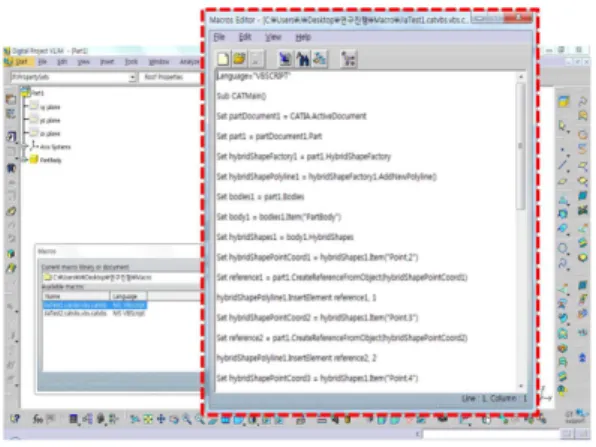Open the Edit menu in Macros Editor

(245, 37)
